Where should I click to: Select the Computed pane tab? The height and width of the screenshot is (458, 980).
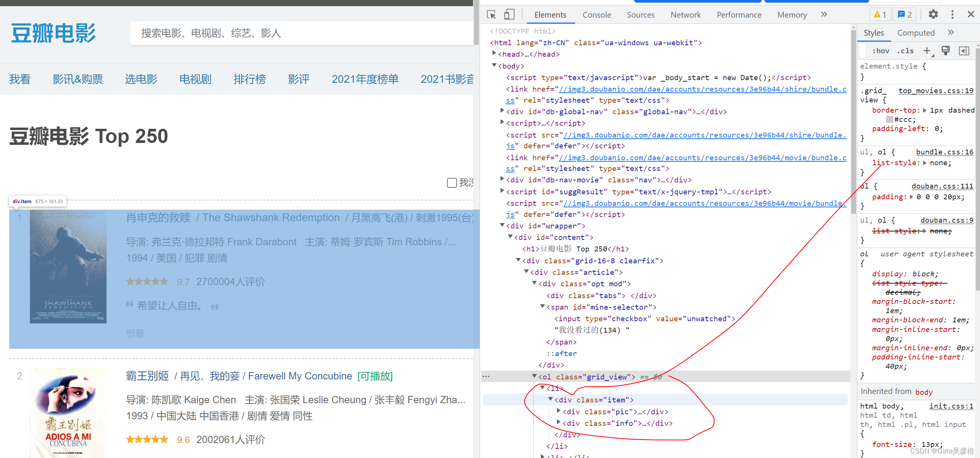pos(916,33)
